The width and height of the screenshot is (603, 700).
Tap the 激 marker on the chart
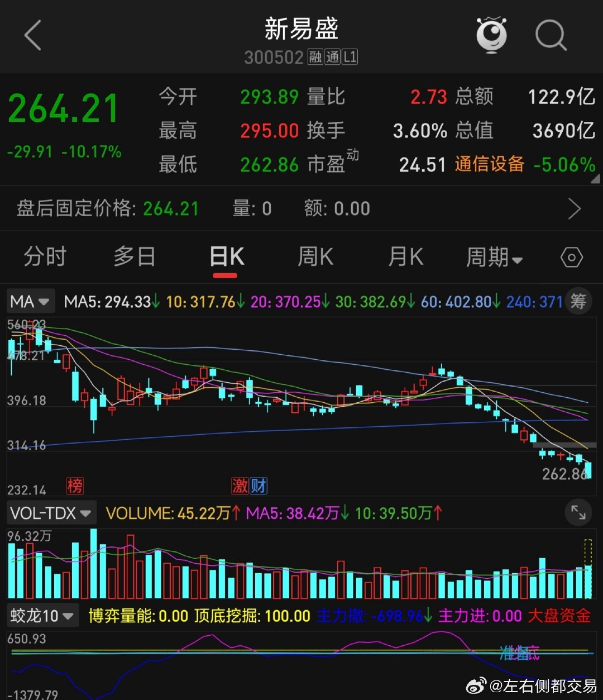(240, 485)
